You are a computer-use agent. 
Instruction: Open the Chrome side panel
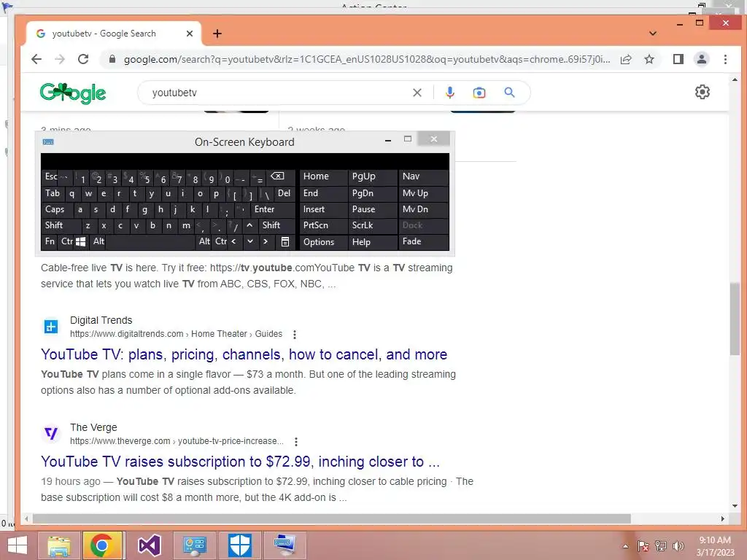678,59
